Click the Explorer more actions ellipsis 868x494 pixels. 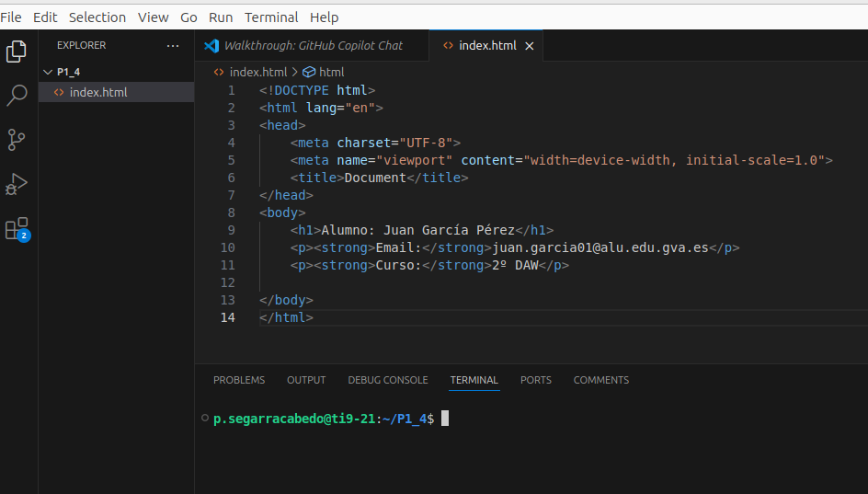pyautogui.click(x=173, y=45)
